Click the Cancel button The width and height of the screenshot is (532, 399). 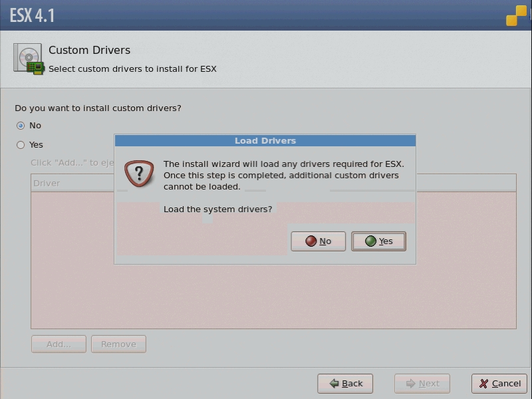[x=499, y=384]
